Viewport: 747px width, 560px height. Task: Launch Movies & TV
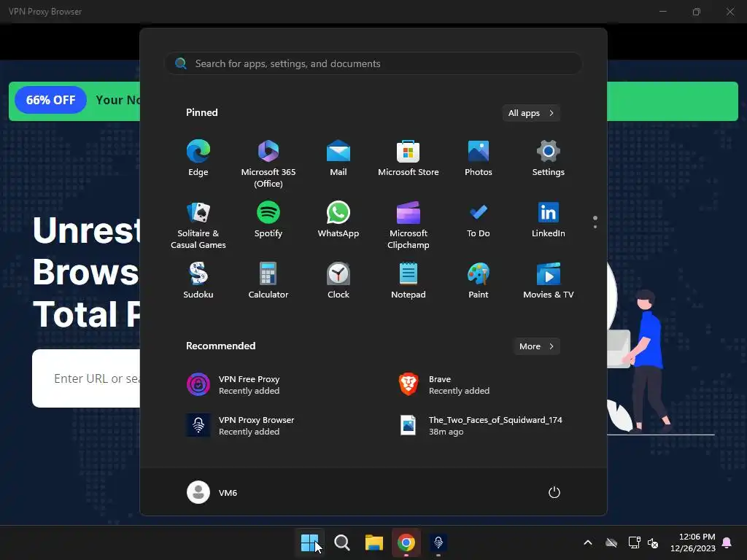(549, 281)
